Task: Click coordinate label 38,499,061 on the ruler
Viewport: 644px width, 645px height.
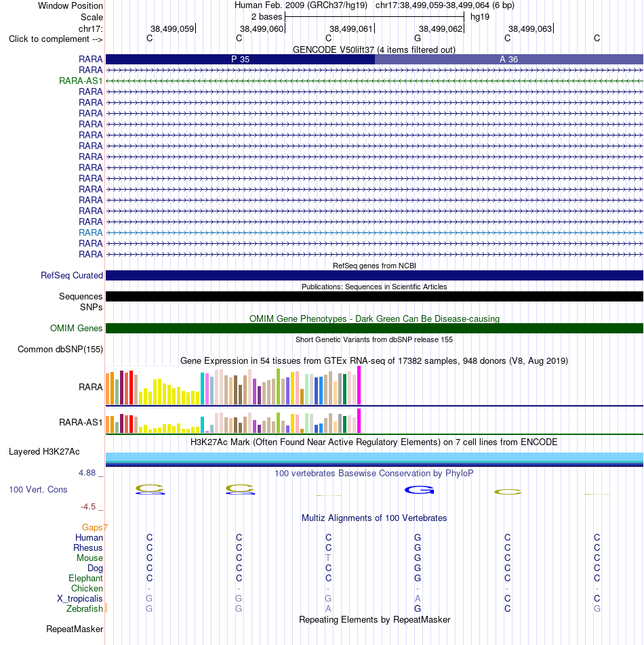Action: pyautogui.click(x=351, y=28)
